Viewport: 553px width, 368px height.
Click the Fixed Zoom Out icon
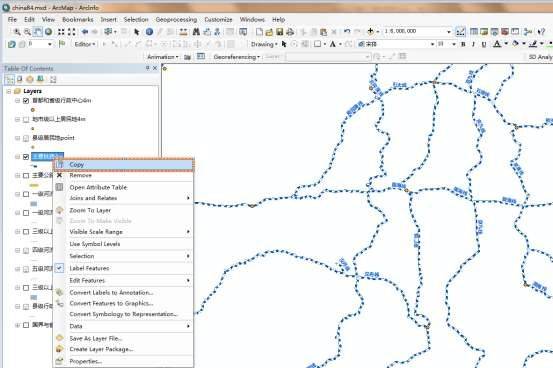[x=72, y=32]
